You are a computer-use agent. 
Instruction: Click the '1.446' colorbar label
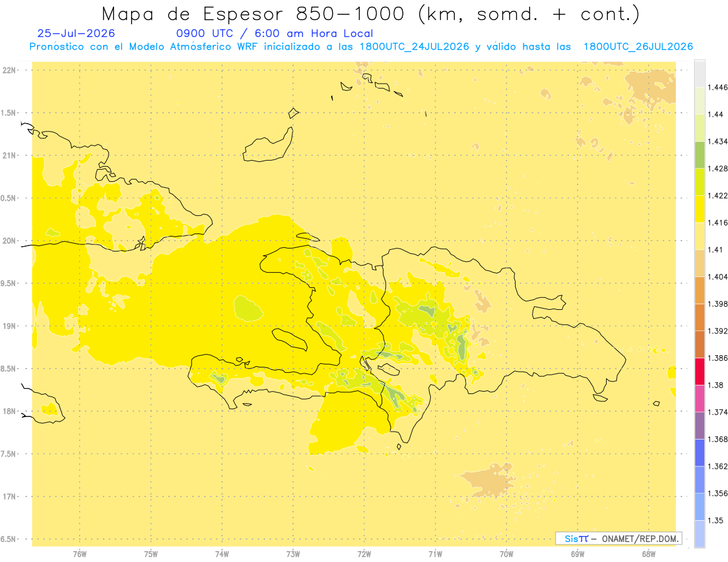(x=718, y=87)
